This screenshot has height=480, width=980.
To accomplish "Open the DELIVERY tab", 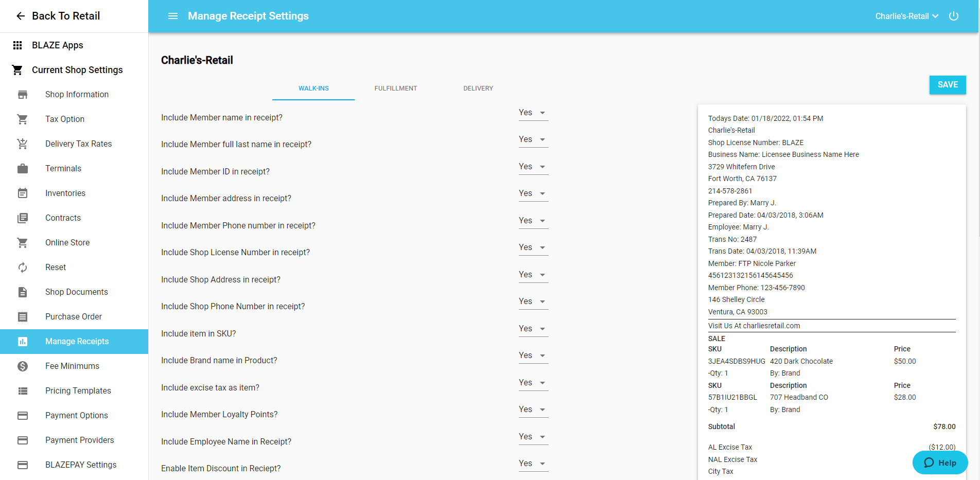I will [x=478, y=88].
